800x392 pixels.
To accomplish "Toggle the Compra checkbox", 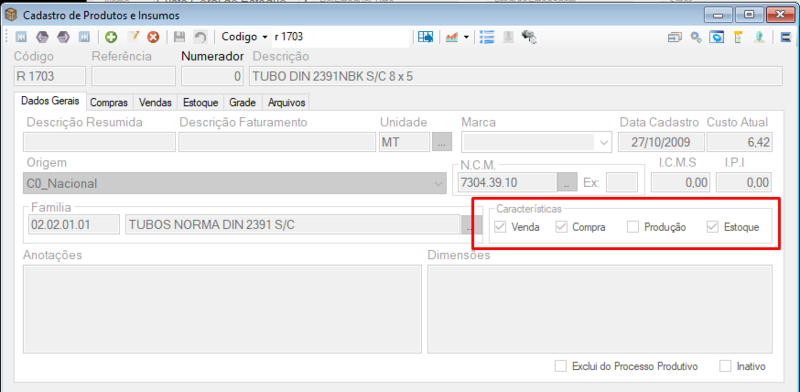I will [x=562, y=227].
